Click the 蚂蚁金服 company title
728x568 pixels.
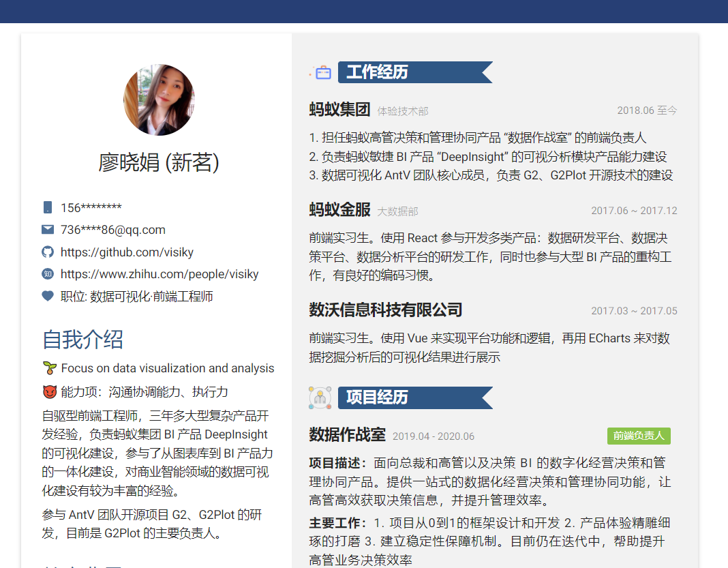pos(340,210)
